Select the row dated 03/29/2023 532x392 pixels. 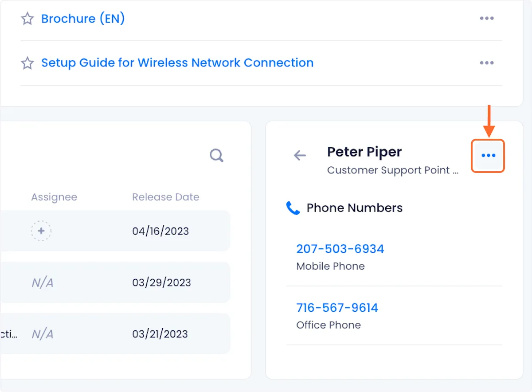161,282
